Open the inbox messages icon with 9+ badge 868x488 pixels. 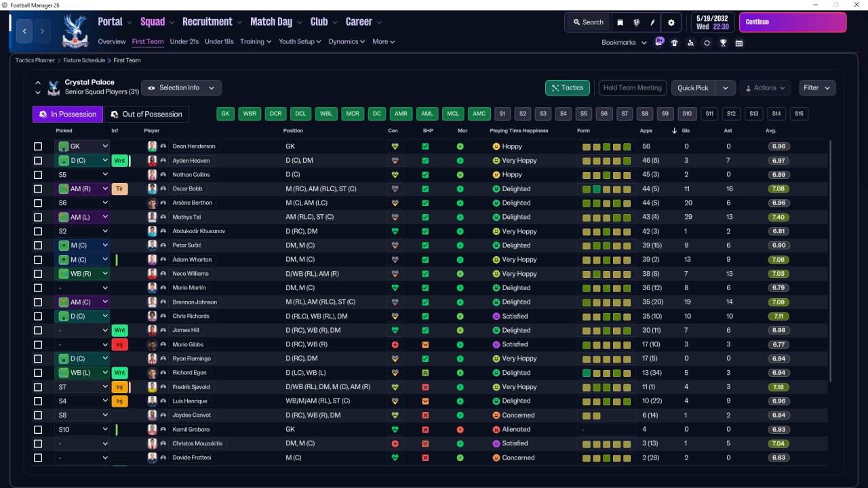click(x=659, y=41)
